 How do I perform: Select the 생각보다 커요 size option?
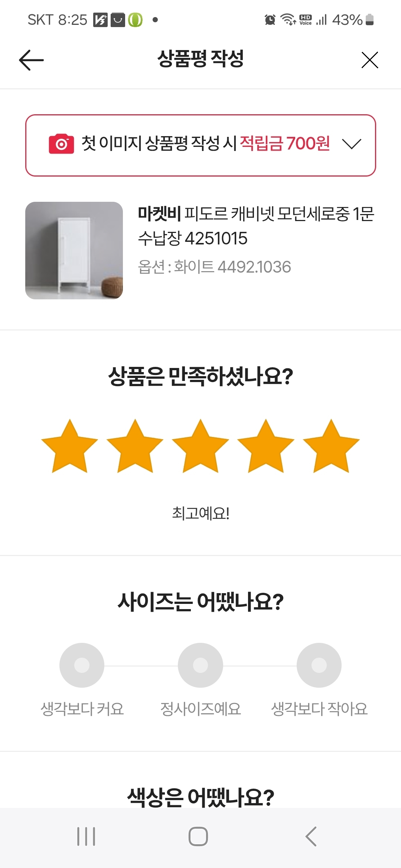(x=82, y=665)
